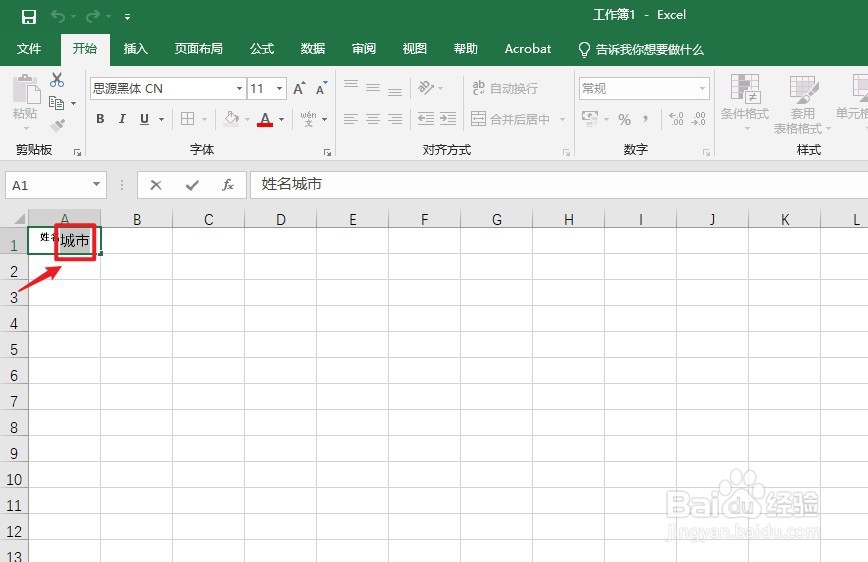Viewport: 868px width, 562px height.
Task: Switch to the 公式 tab
Action: pos(262,49)
